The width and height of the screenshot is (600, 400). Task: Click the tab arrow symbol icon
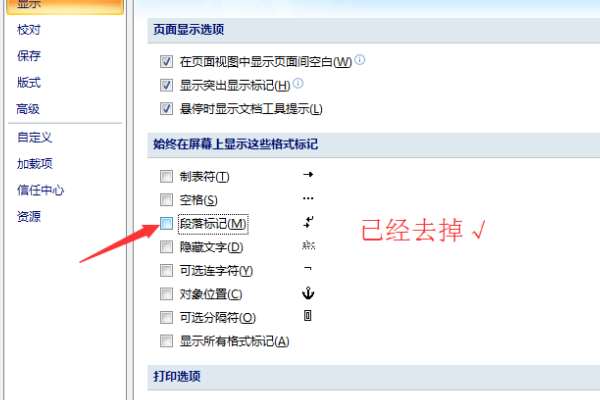(308, 175)
